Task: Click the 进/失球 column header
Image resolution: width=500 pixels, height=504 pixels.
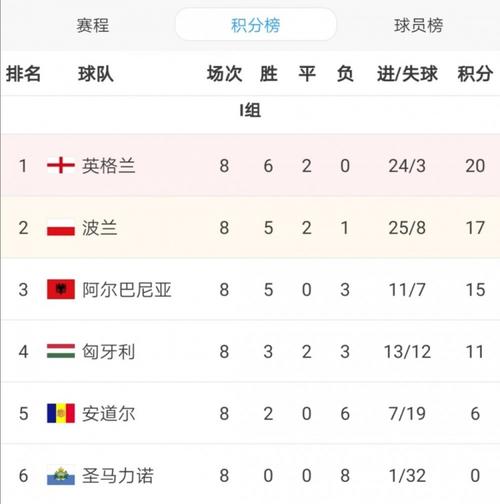Action: click(407, 74)
